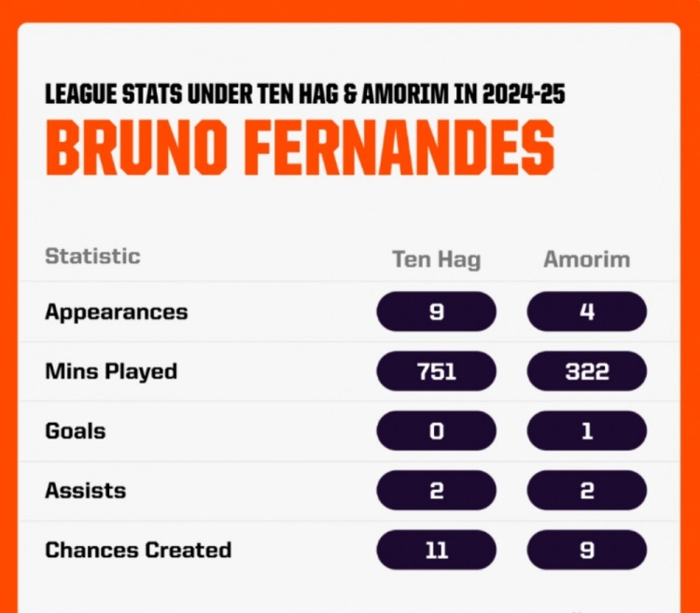The width and height of the screenshot is (700, 613).
Task: Click the 751 minutes played pill
Action: (436, 371)
